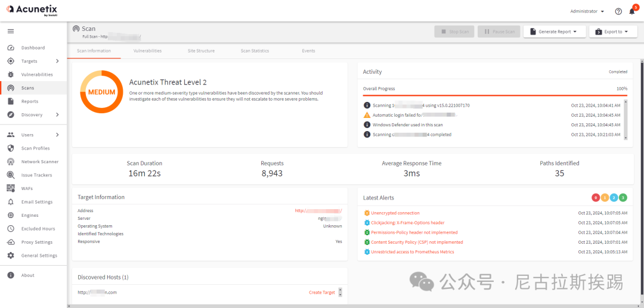Click the Proxy Settings cloud icon
The width and height of the screenshot is (644, 308).
point(11,242)
